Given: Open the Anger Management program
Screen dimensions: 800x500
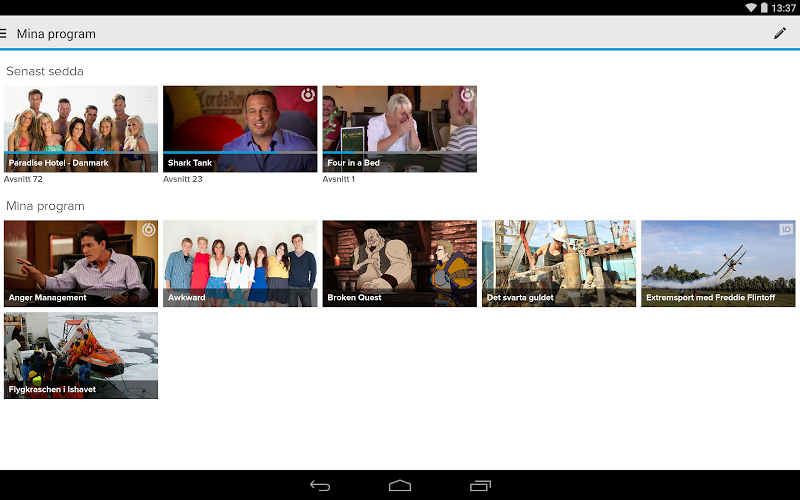Looking at the screenshot, I should [81, 263].
